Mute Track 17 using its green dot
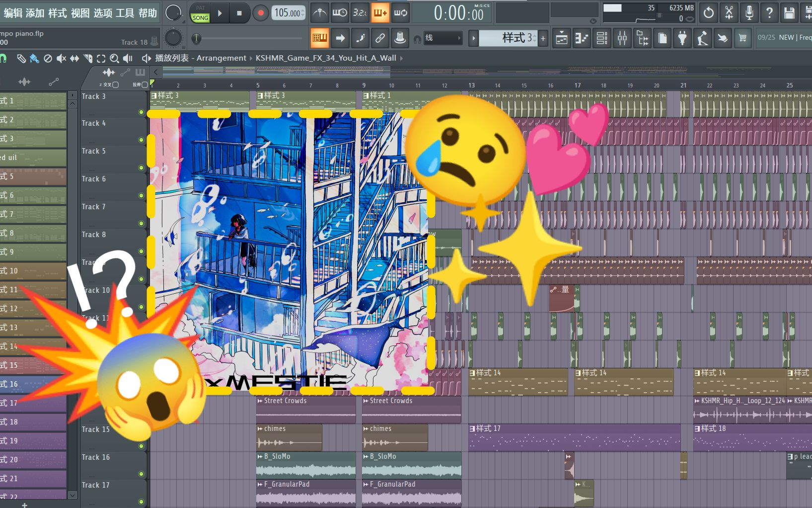 tap(141, 502)
